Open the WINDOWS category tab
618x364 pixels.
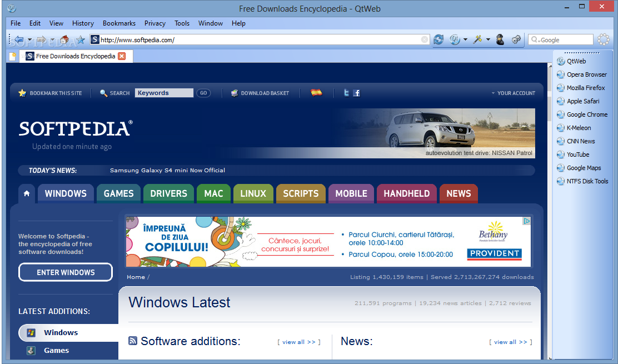coord(66,193)
